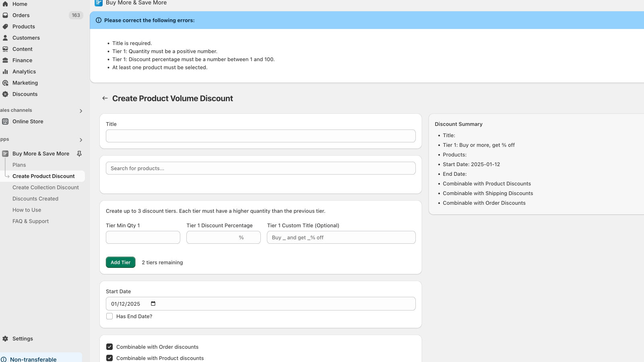Click "Tier 1: Buy or more, get % off" summary line
Image resolution: width=644 pixels, height=362 pixels.
coord(479,145)
